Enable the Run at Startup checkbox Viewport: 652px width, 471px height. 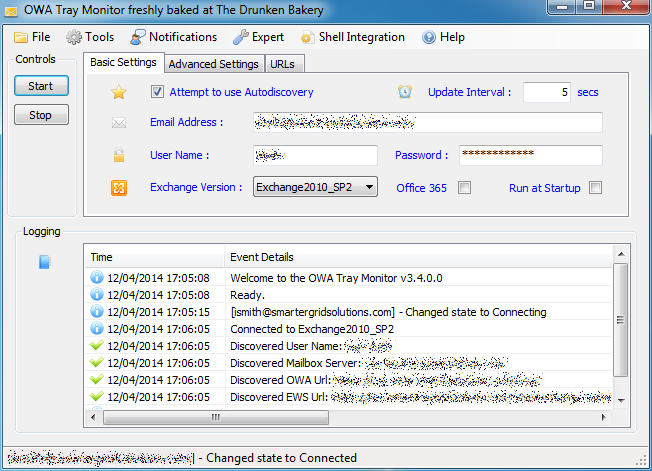(595, 187)
